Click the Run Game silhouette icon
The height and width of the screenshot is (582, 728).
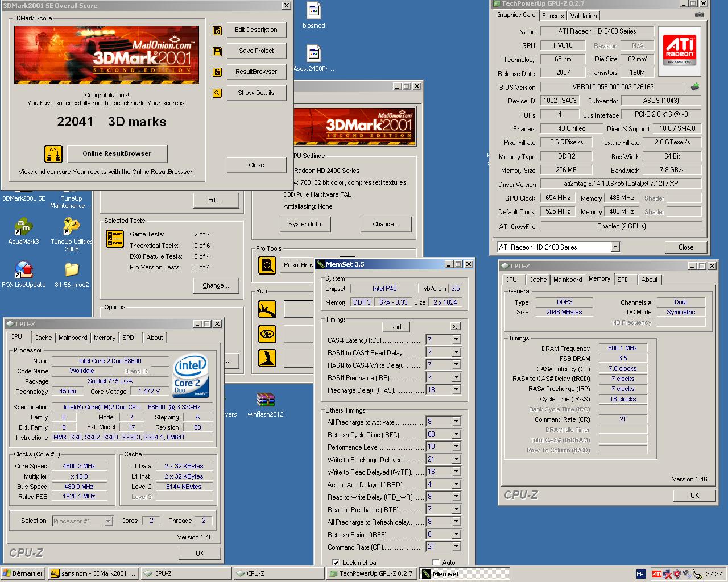tap(267, 358)
